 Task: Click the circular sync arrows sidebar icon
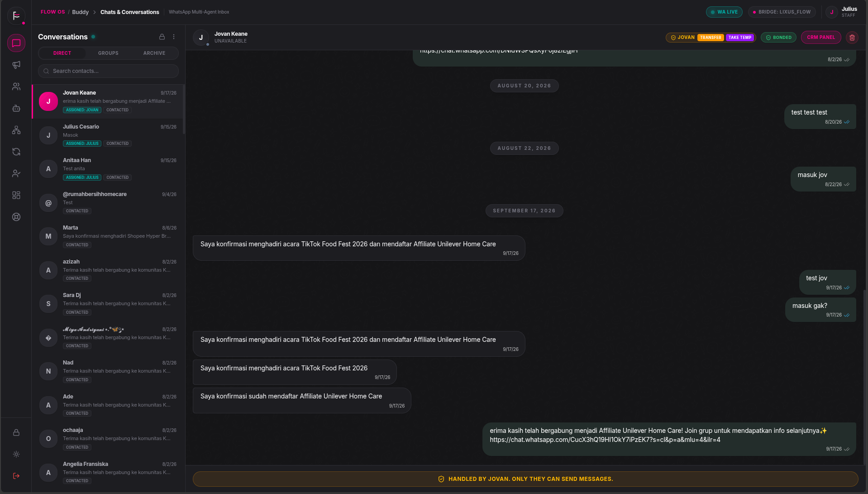16,152
